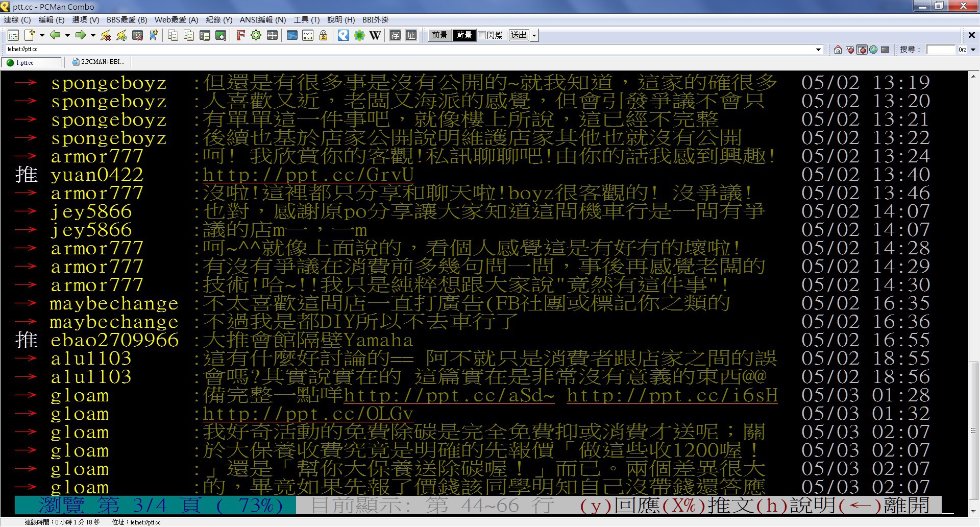
Task: Click the close-connection screen icon with red X
Action: coord(137,35)
